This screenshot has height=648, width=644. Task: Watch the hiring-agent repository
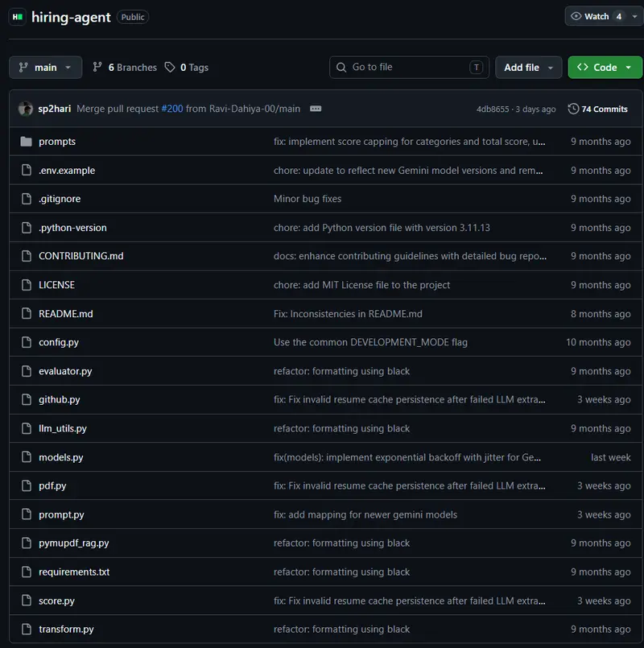[x=596, y=17]
